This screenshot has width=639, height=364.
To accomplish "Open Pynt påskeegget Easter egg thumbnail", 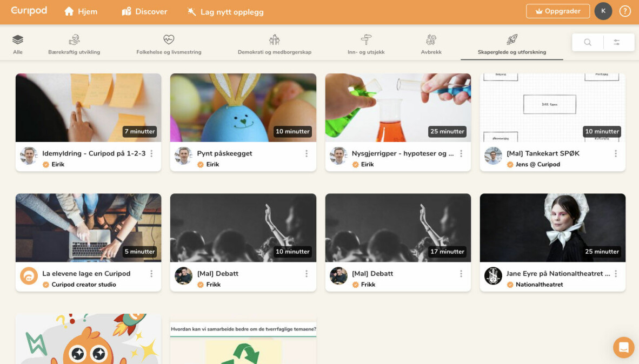I will click(x=243, y=107).
